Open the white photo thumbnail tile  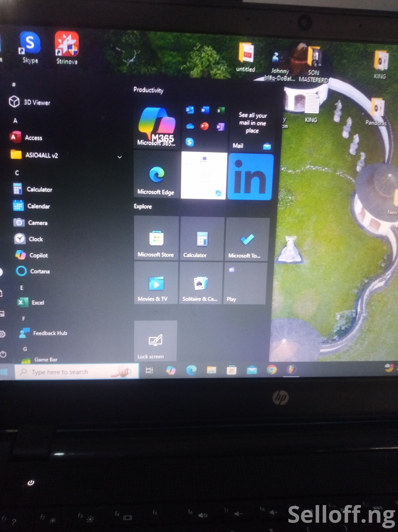pos(204,176)
